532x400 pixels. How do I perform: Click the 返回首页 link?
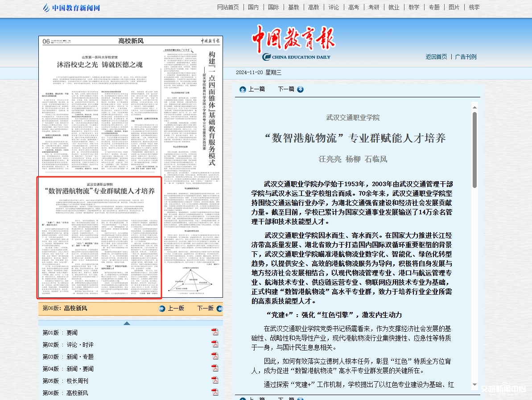436,57
